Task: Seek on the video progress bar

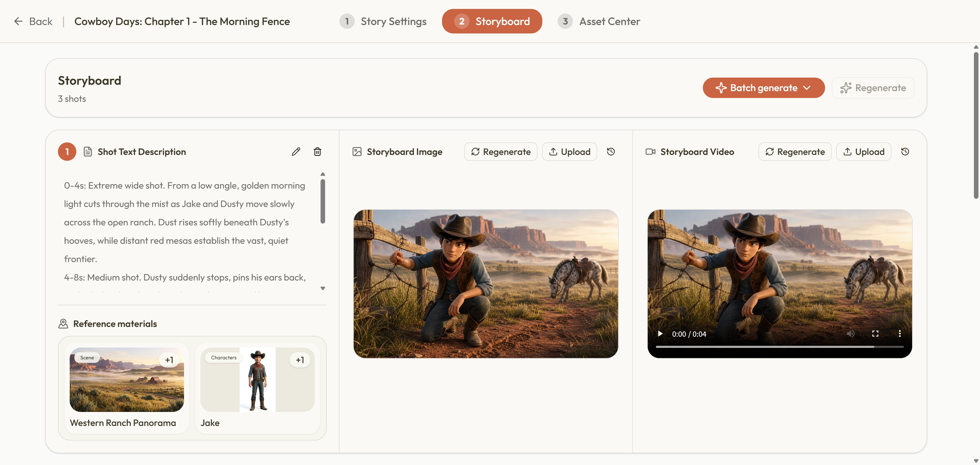Action: pyautogui.click(x=779, y=347)
